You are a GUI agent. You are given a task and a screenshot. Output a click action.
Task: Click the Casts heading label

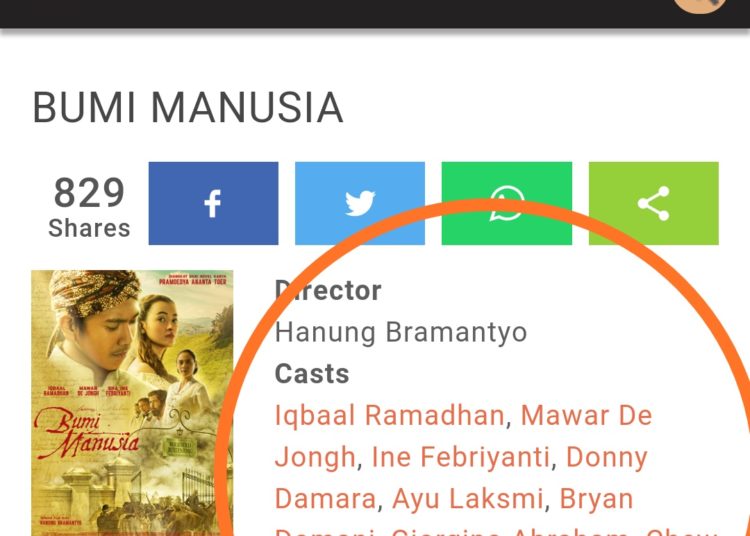[312, 373]
